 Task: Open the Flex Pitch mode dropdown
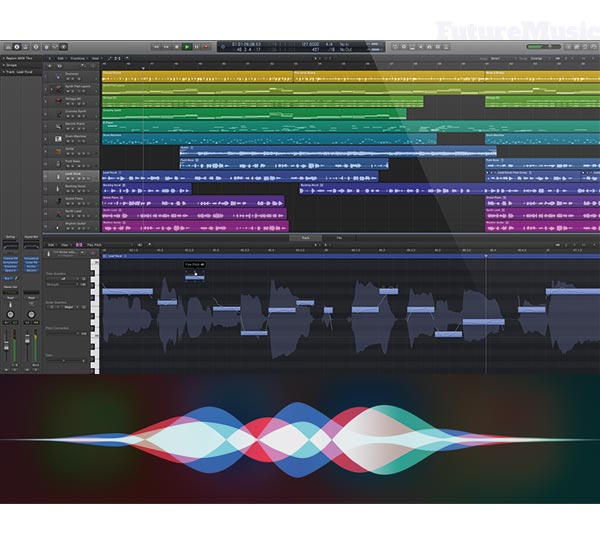(x=108, y=245)
